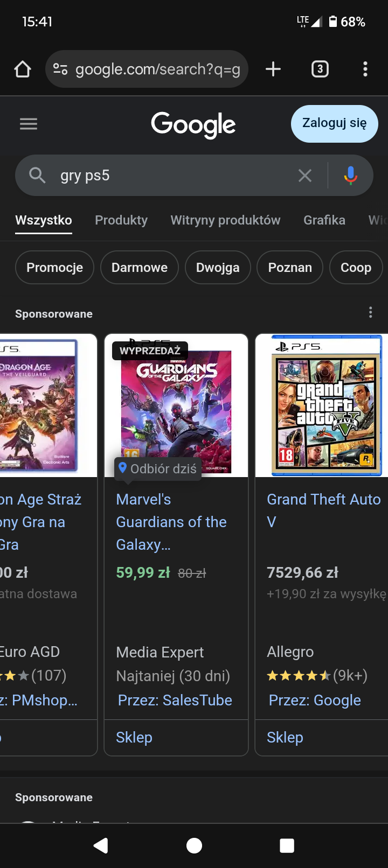Tap the site info icon in address bar

point(60,69)
